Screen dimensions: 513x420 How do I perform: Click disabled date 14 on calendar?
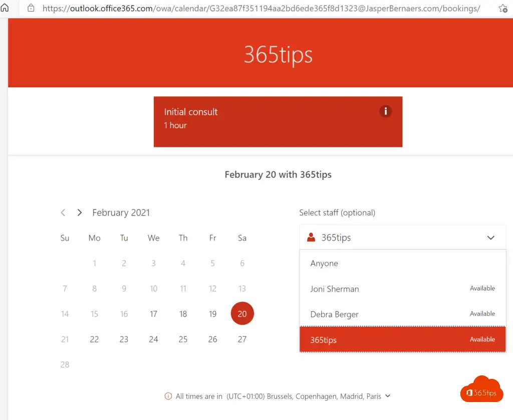point(65,314)
